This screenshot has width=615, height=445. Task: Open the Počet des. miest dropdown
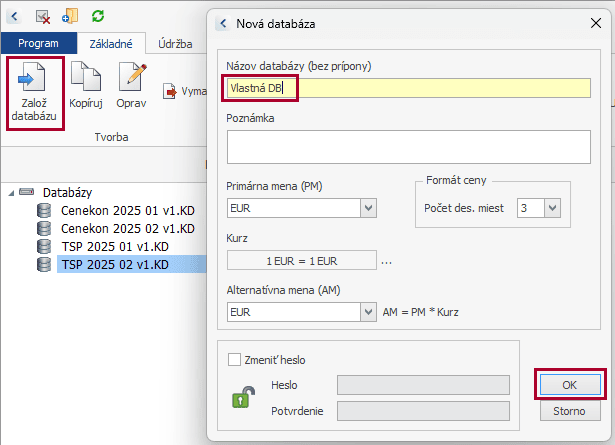tap(552, 208)
